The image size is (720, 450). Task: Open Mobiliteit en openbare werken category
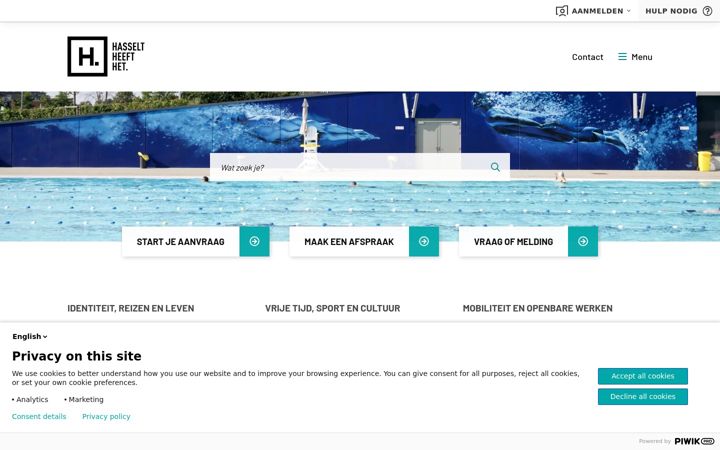(537, 308)
